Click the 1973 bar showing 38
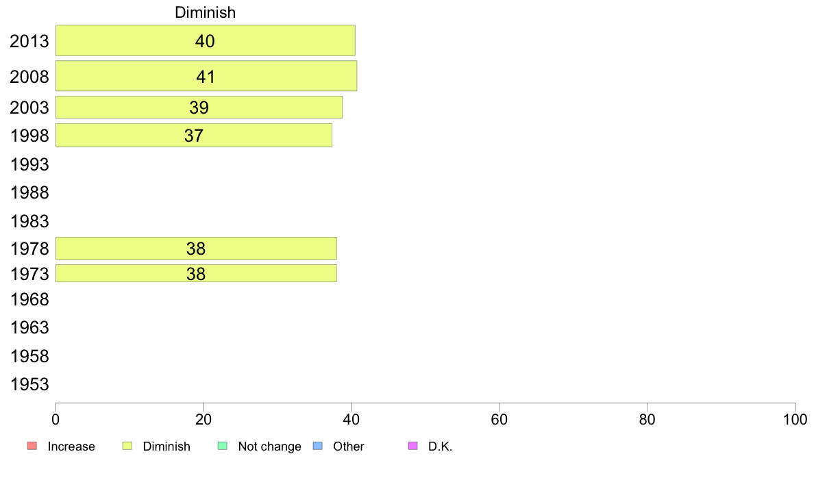This screenshot has width=814, height=504. (x=196, y=273)
